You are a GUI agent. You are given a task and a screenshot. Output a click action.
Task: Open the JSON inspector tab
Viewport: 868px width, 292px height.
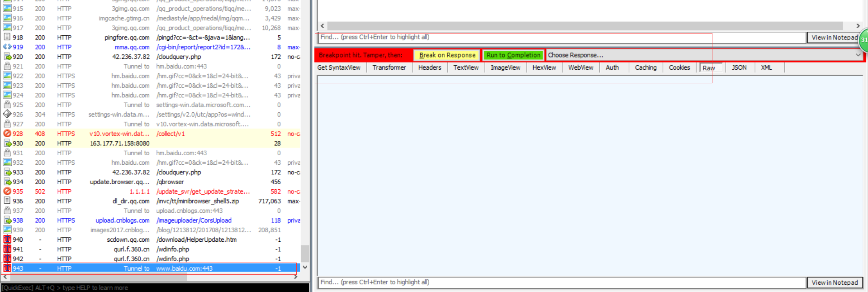coord(739,67)
